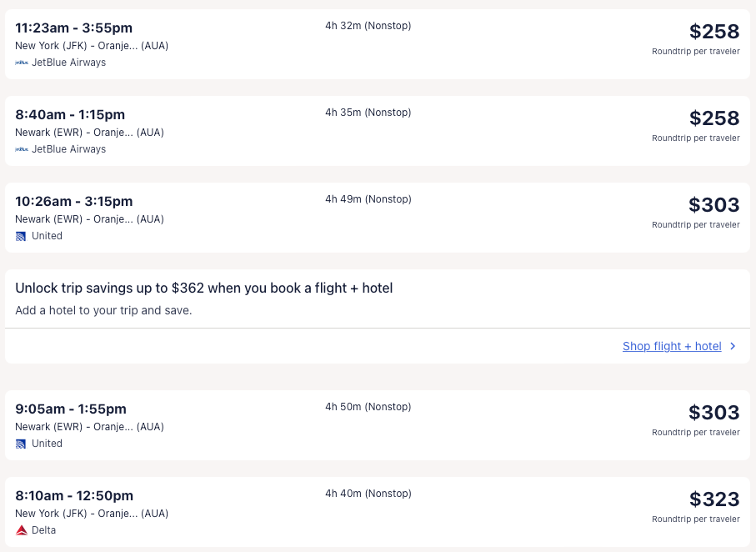756x552 pixels.
Task: Click Delta logo on 8:10am flight
Action: [x=22, y=530]
